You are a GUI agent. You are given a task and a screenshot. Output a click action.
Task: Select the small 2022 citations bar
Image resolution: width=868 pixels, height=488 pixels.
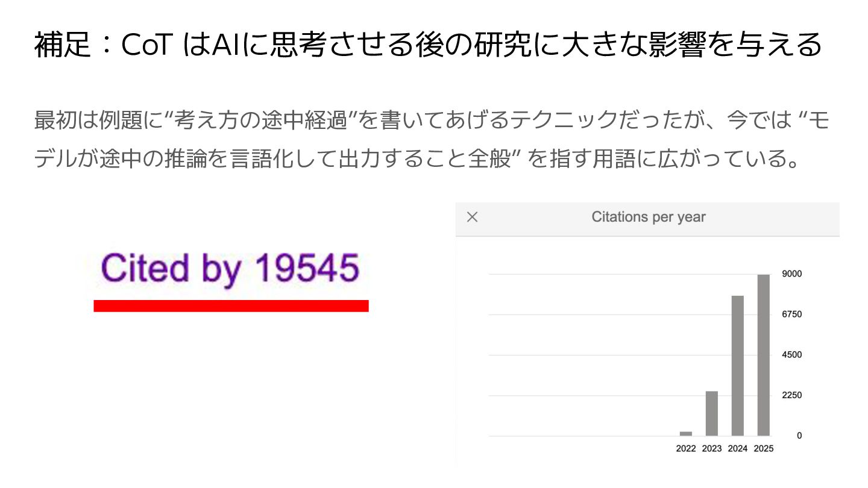[x=686, y=434]
